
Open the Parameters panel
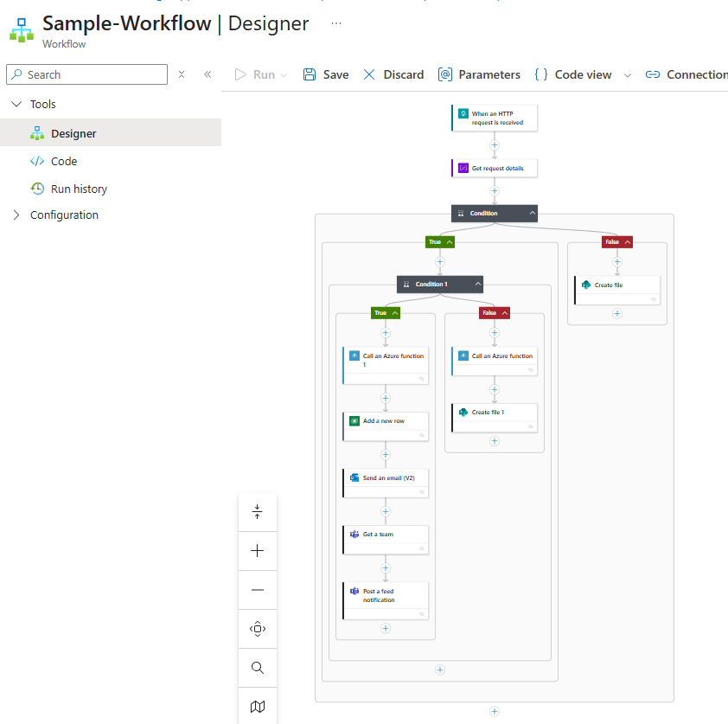(x=479, y=74)
